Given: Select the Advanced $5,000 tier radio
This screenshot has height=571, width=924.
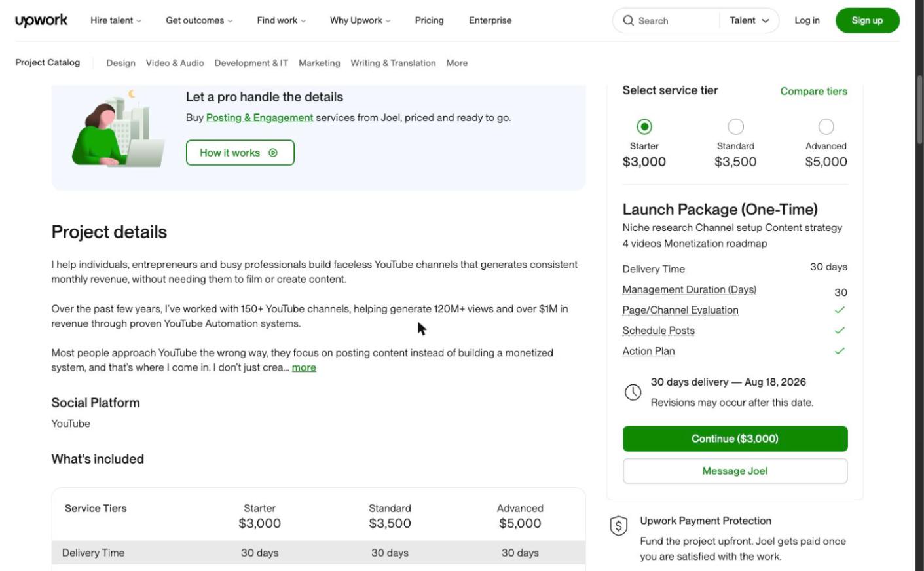Looking at the screenshot, I should tap(826, 126).
